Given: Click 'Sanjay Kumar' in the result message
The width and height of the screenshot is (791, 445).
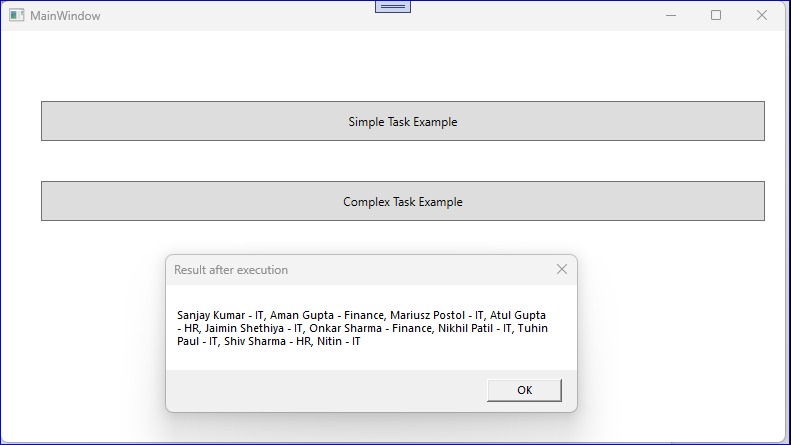Looking at the screenshot, I should [211, 315].
